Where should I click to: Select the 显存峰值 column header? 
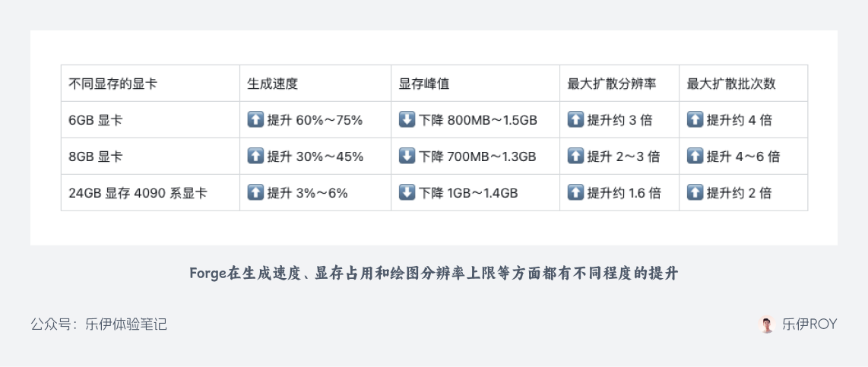[424, 84]
